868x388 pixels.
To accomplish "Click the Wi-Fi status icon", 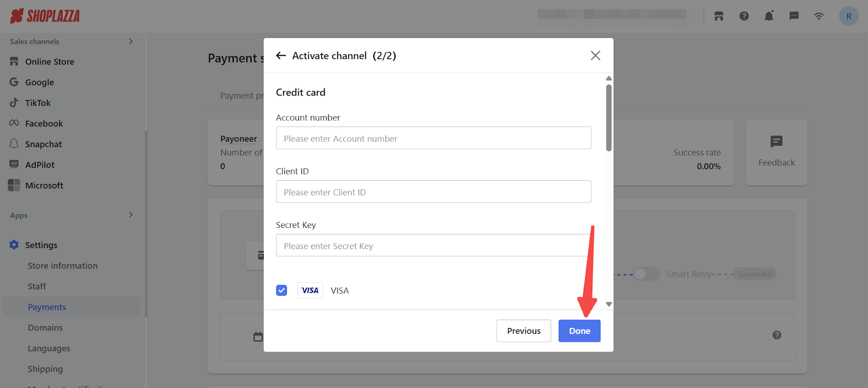I will point(819,16).
